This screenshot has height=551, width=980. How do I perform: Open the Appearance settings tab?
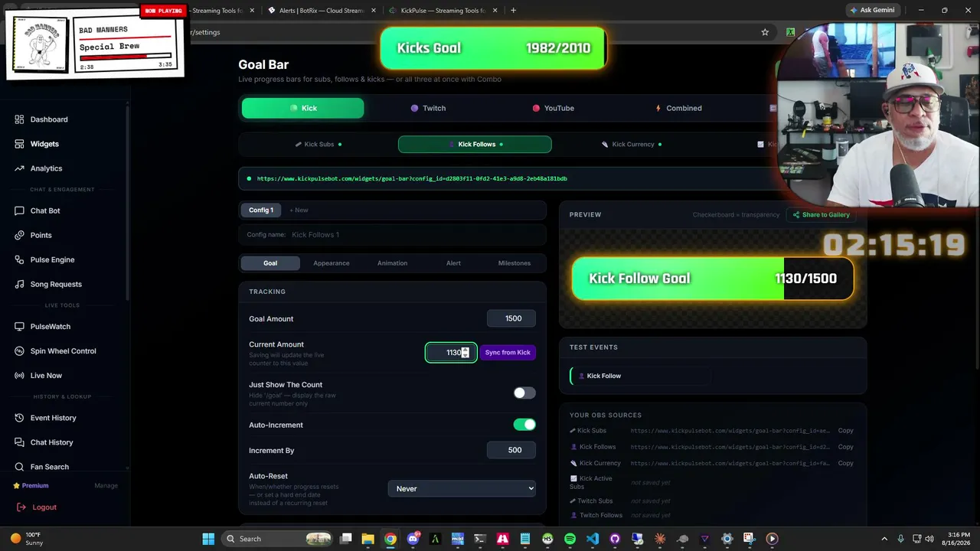tap(331, 263)
